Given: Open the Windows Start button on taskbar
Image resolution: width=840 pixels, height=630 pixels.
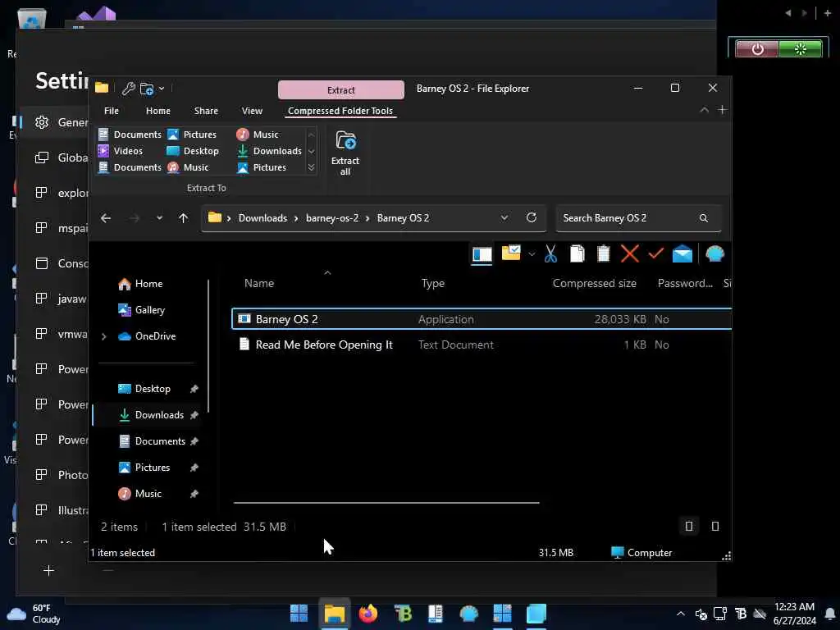Looking at the screenshot, I should (299, 614).
